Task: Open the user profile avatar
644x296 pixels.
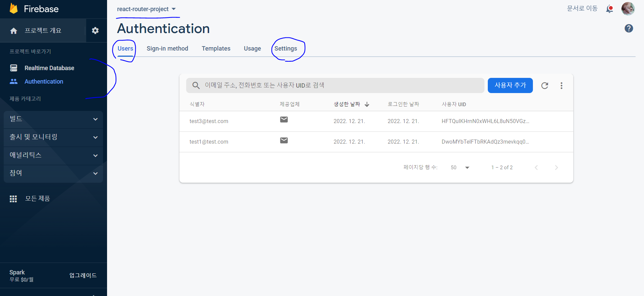Action: (628, 9)
